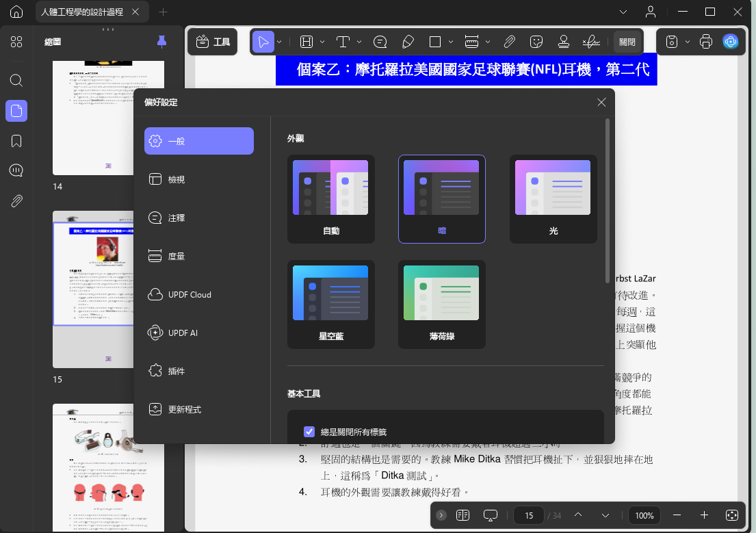Expand the save options dropdown arrow
Image resolution: width=756 pixels, height=533 pixels.
click(x=688, y=42)
